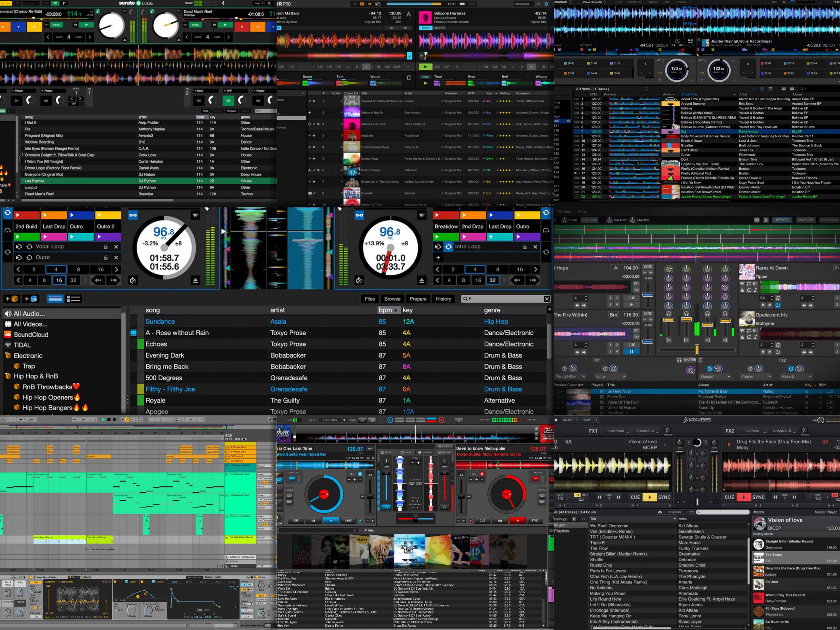Click MASTER headphone icon in Mixxx

click(679, 360)
